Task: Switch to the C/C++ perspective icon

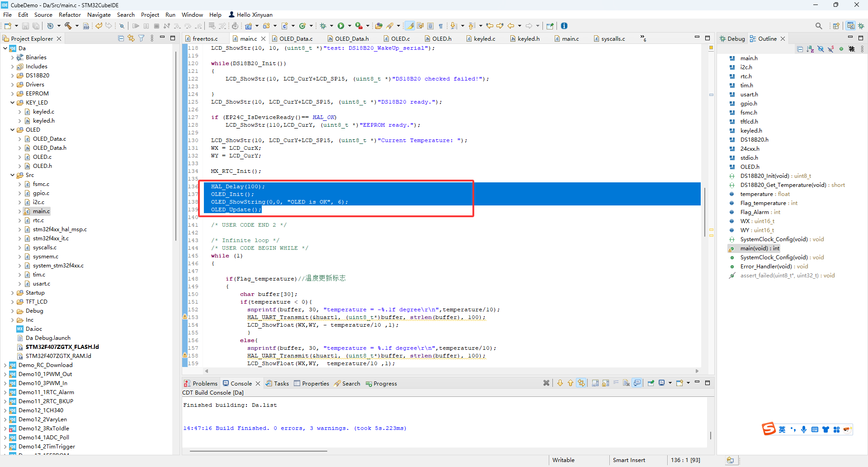Action: (851, 26)
